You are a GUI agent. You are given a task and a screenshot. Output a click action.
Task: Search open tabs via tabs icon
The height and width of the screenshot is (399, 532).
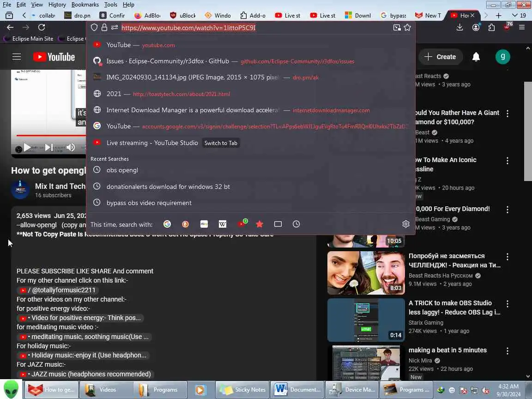click(x=278, y=224)
